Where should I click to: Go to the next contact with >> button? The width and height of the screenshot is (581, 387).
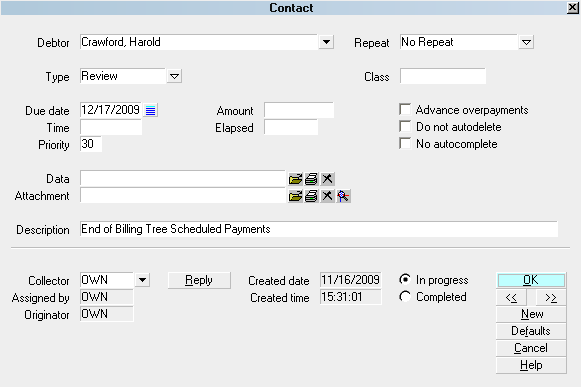point(551,297)
